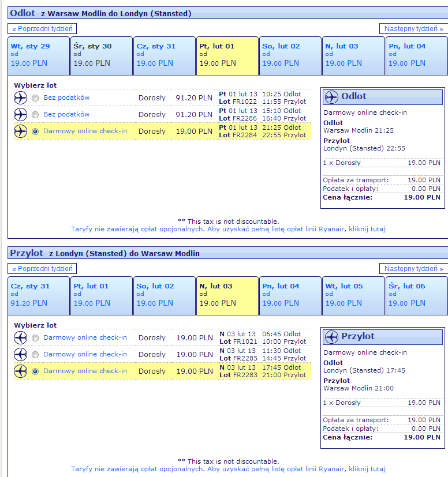Choose the 11:30 return flight radio button
This screenshot has width=448, height=477.
coord(35,355)
